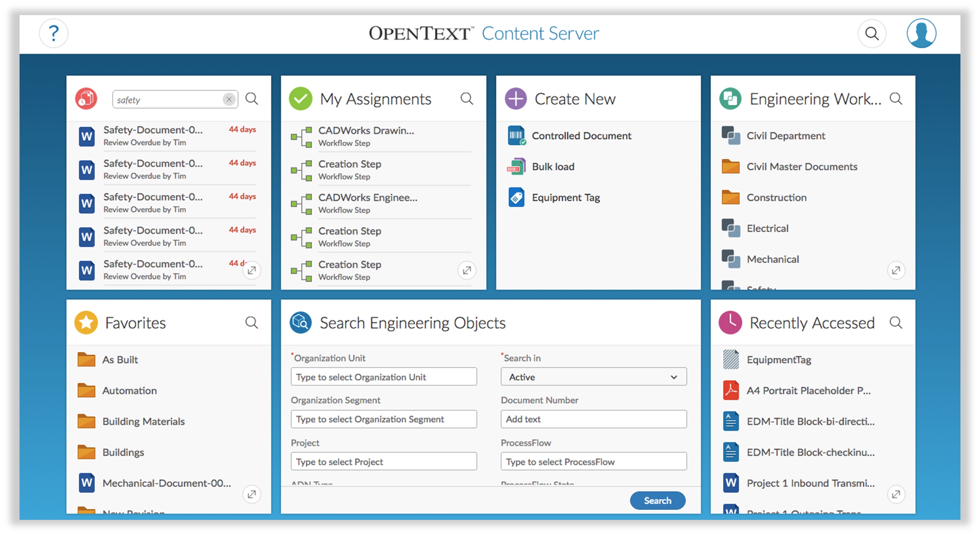Open EDM-Title Block-checkinu... document
The width and height of the screenshot is (980, 535).
810,452
